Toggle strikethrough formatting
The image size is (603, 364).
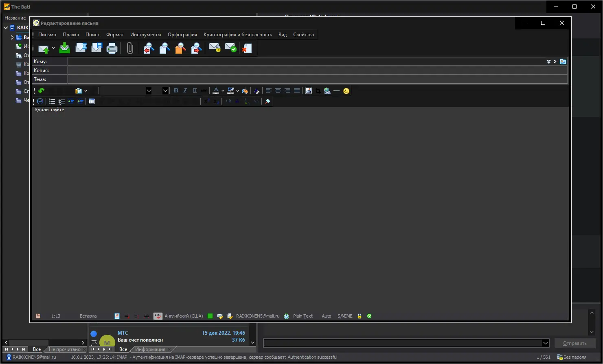click(204, 91)
